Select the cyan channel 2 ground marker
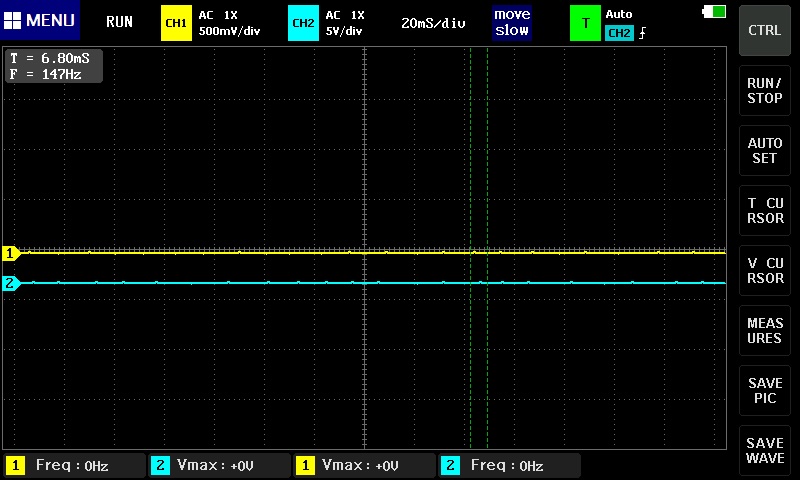800x480 pixels. [11, 284]
